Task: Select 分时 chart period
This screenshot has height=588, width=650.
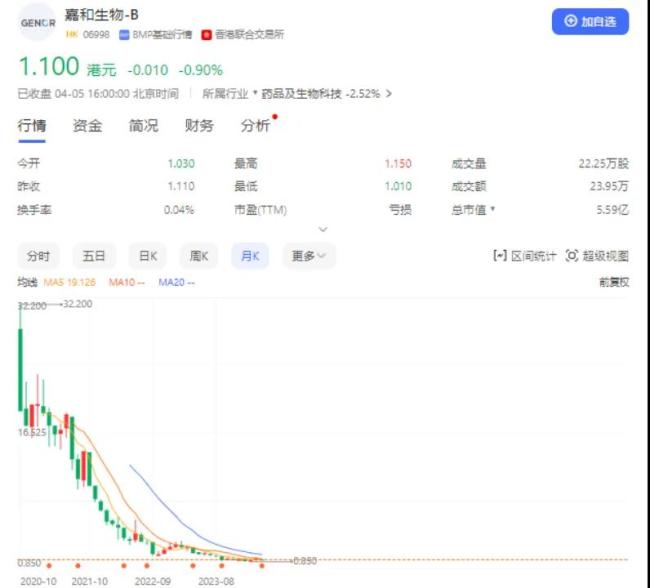Action: (x=38, y=256)
